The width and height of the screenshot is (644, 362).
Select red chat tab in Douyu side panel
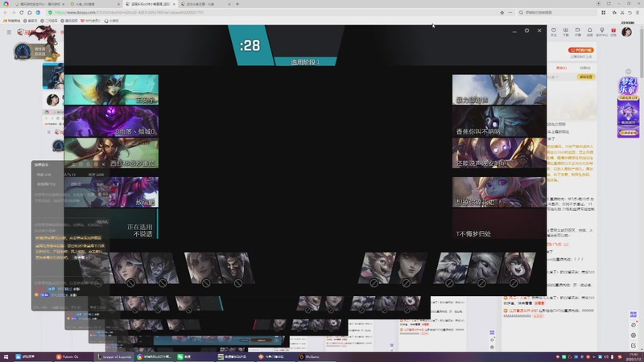click(x=561, y=68)
